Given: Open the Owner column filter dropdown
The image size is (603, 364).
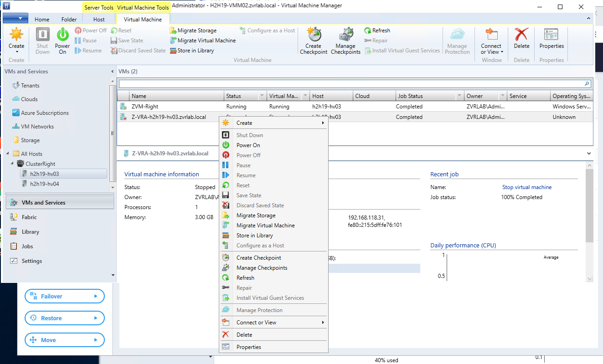Looking at the screenshot, I should click(502, 96).
